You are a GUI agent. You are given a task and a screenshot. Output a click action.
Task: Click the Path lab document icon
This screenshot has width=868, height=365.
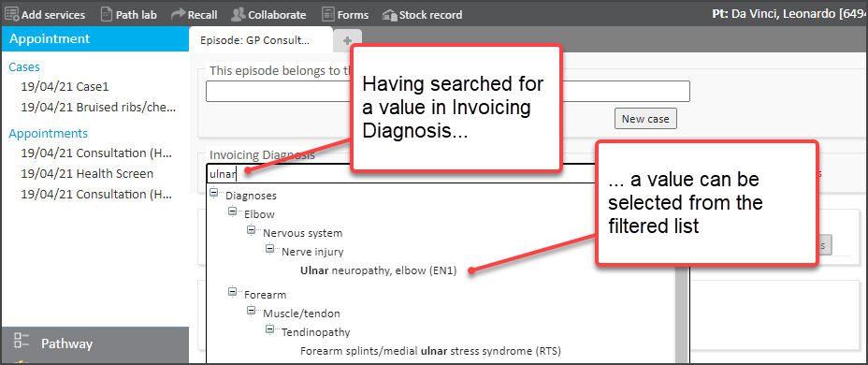(x=107, y=14)
